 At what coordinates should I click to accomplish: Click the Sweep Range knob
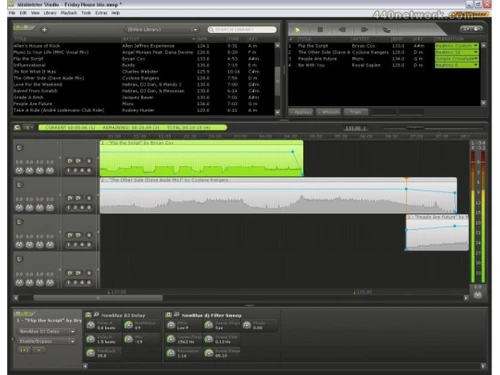click(x=209, y=353)
